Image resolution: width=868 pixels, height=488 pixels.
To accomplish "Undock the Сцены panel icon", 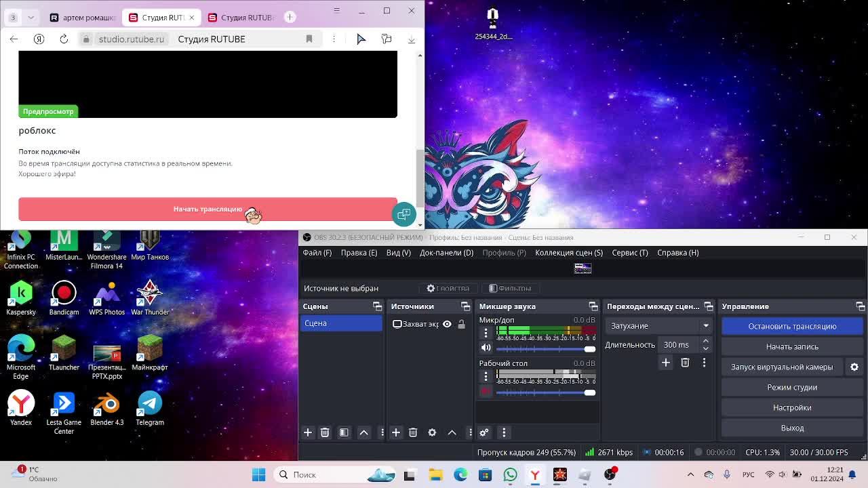I will (x=378, y=306).
